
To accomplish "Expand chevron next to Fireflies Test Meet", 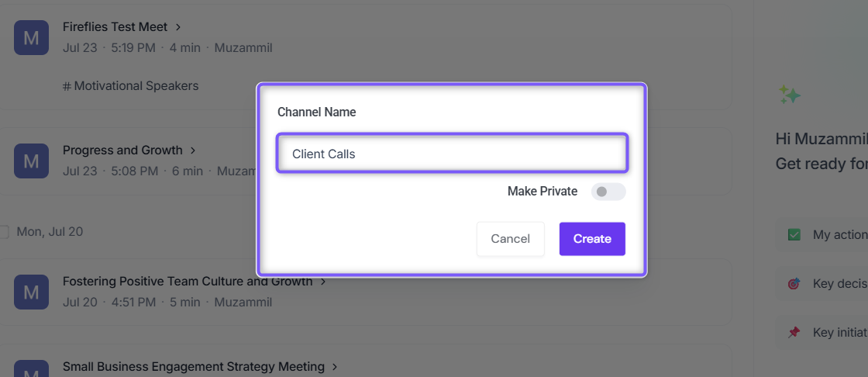I will point(177,26).
